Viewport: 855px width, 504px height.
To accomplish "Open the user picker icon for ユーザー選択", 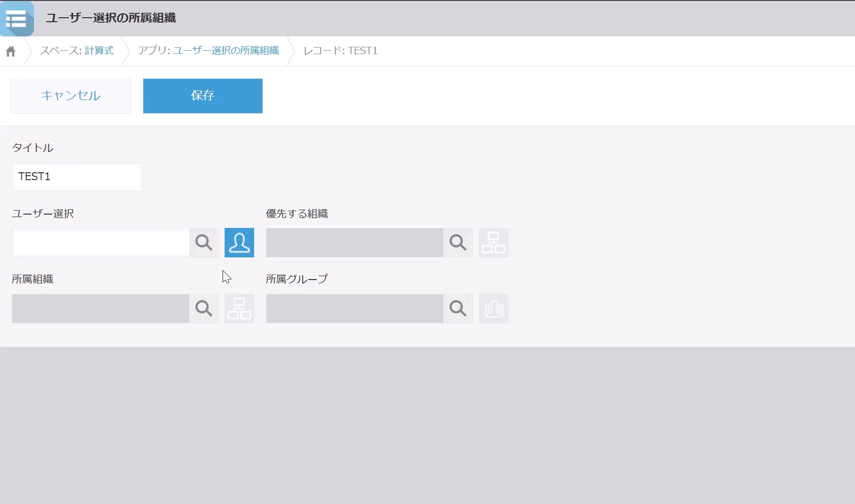I will (x=239, y=243).
